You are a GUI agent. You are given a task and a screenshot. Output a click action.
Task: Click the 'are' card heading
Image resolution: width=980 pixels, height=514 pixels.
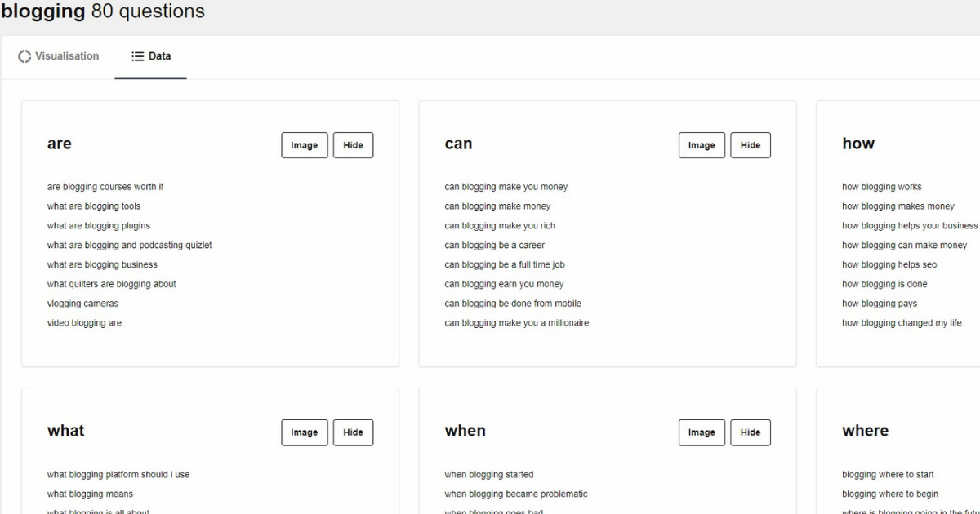point(60,144)
